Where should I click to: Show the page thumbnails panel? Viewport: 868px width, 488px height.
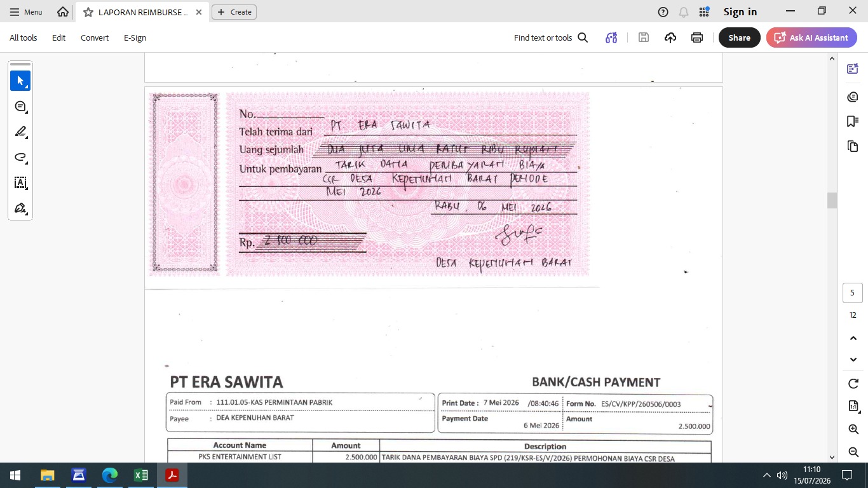click(853, 146)
